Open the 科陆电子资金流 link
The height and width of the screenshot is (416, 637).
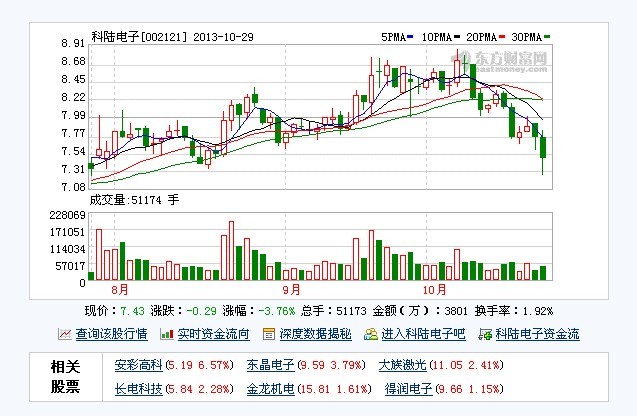click(537, 334)
